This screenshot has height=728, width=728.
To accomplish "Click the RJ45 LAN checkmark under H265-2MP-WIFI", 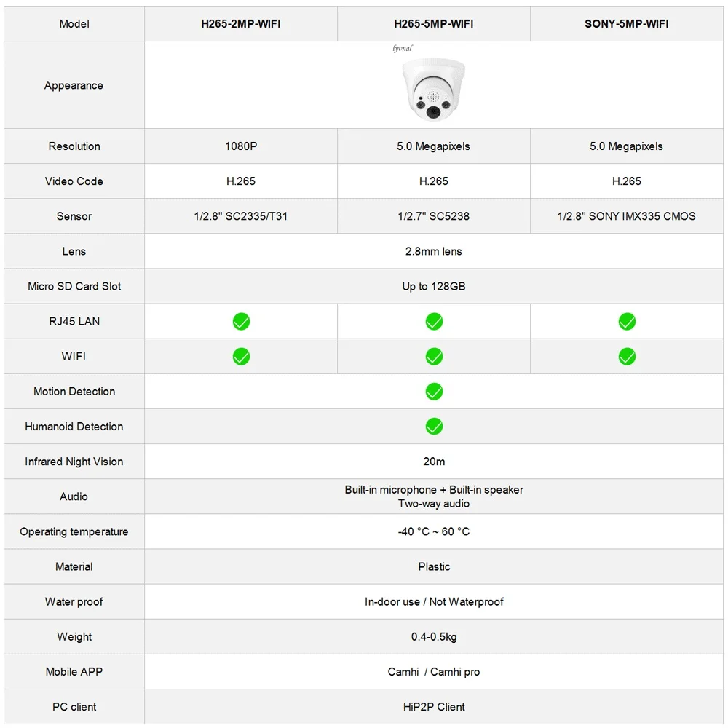I will click(241, 321).
